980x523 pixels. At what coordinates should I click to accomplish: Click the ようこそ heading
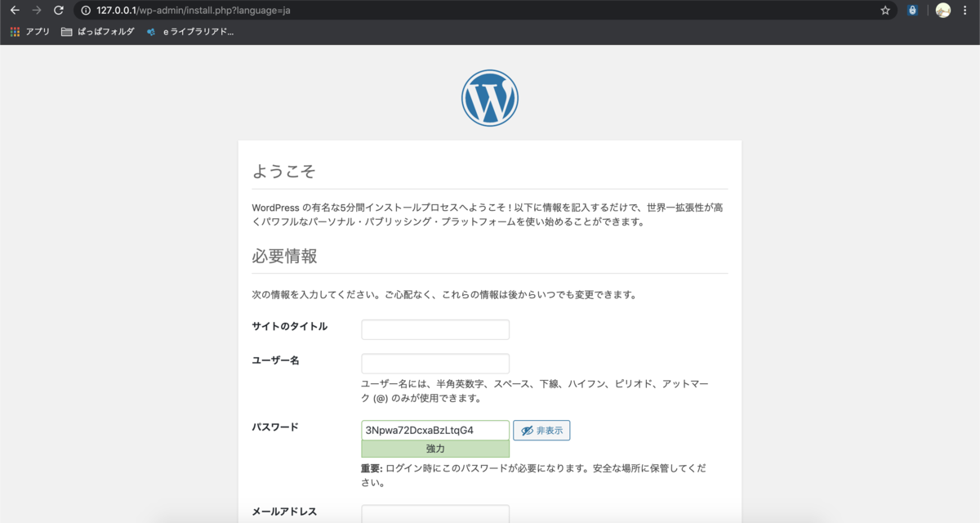coord(283,172)
